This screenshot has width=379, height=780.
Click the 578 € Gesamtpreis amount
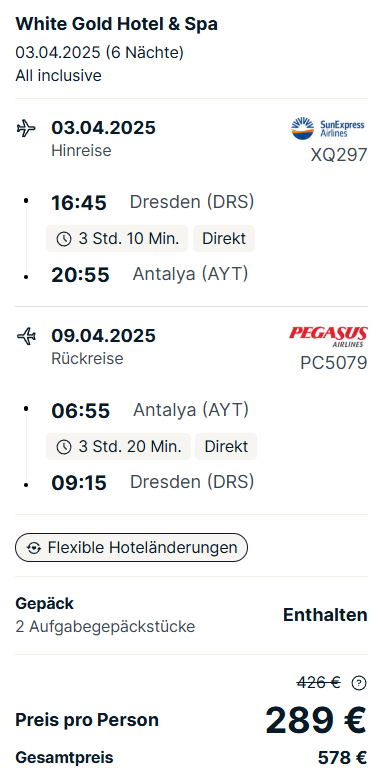coord(342,758)
